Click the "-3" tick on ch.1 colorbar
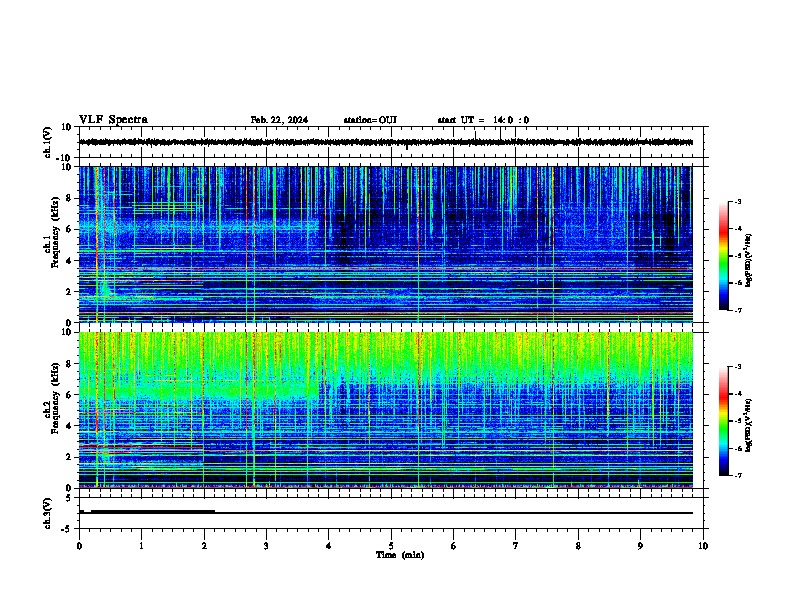 (737, 201)
